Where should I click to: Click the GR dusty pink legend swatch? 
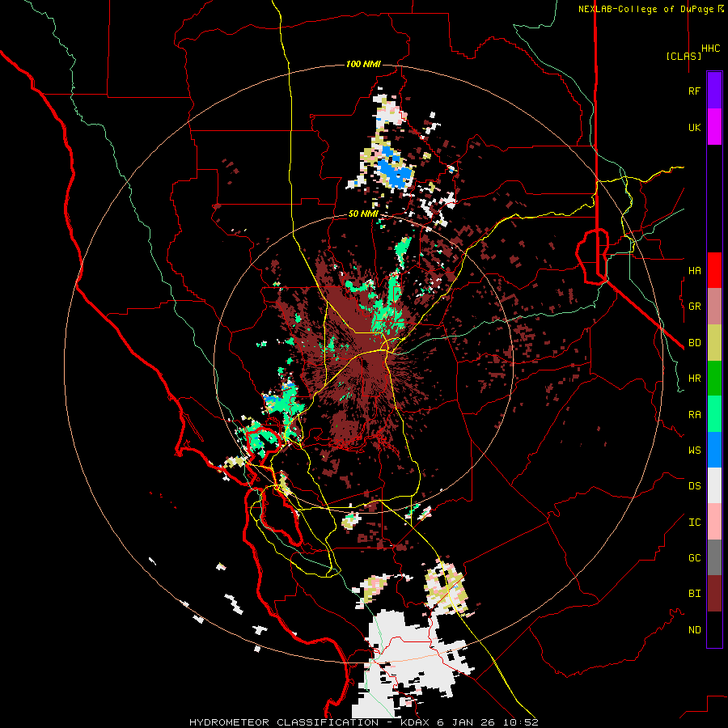714,307
